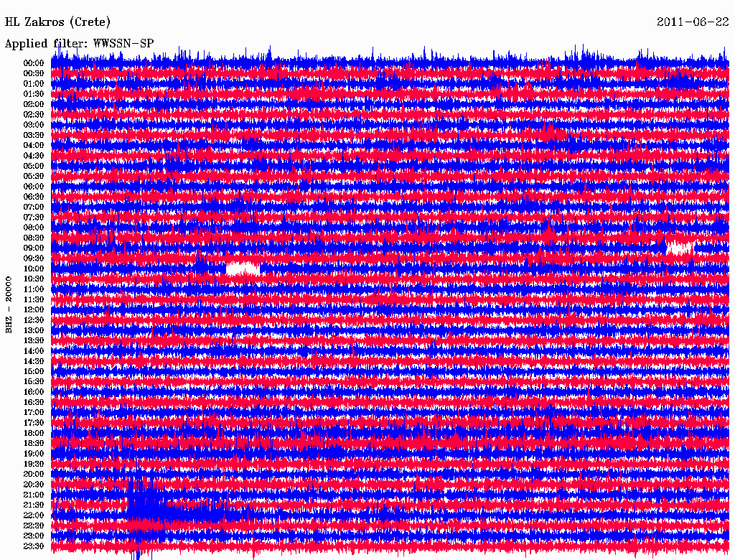The image size is (735, 560).
Task: Click the Applied filter WWSSN-SP text
Action: point(79,43)
